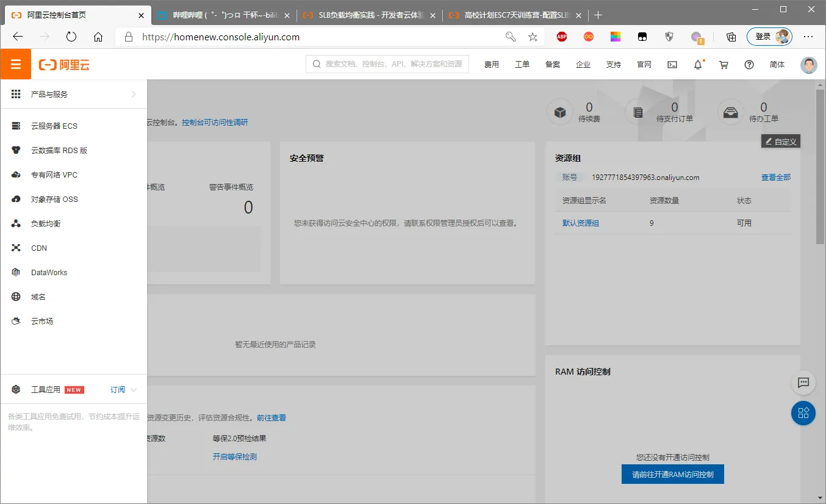Open the 费用 header menu
Image resolution: width=826 pixels, height=504 pixels.
(492, 64)
